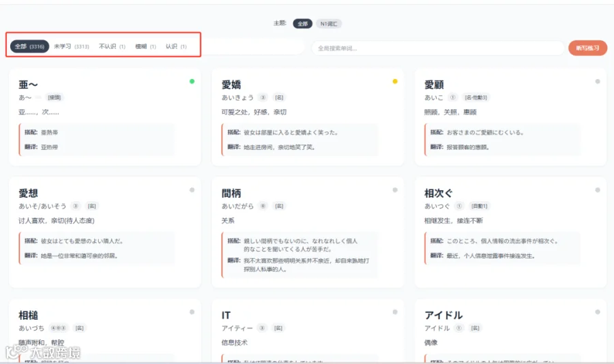Toggle status dot on 愛想 card
Viewport: 614px width, 364px height.
click(192, 189)
